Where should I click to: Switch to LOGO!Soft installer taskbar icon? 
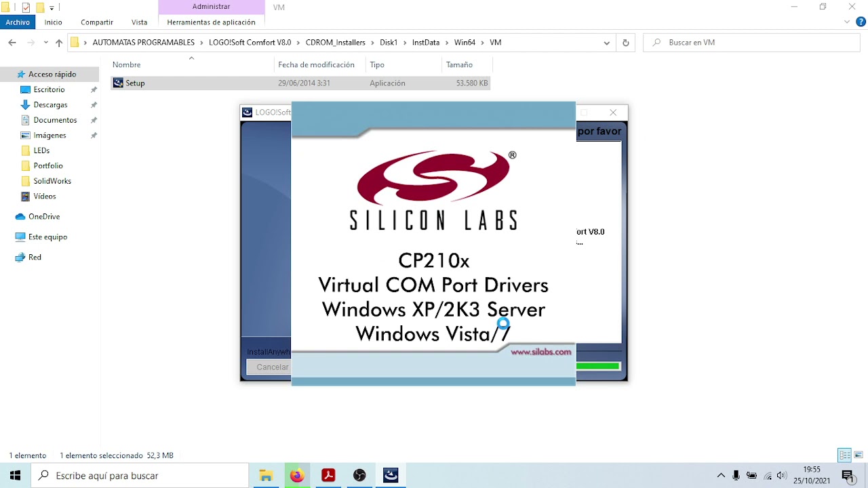[391, 476]
